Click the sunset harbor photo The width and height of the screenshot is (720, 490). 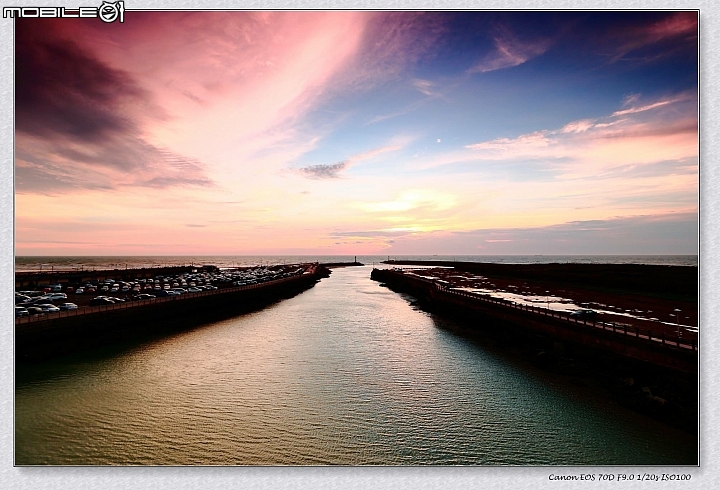pos(356,238)
